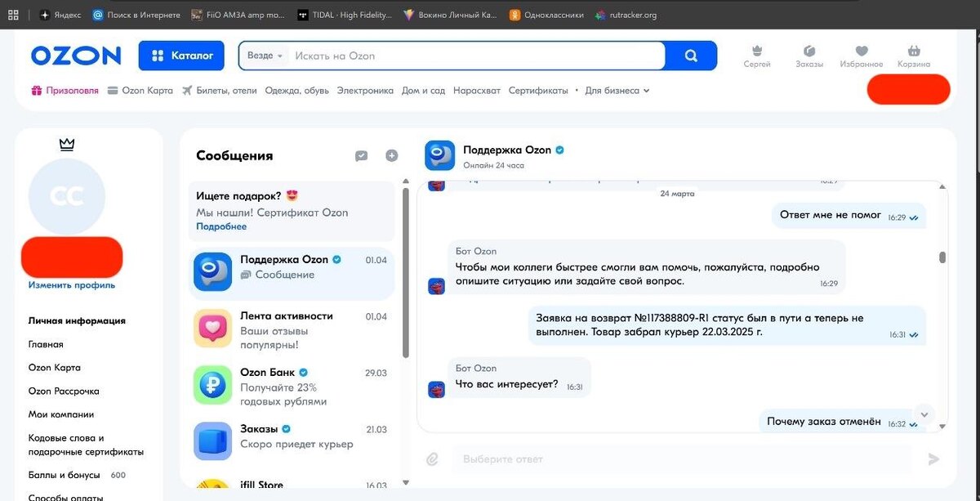The width and height of the screenshot is (980, 501).
Task: Open the Ozon Банк chat row
Action: pos(292,384)
